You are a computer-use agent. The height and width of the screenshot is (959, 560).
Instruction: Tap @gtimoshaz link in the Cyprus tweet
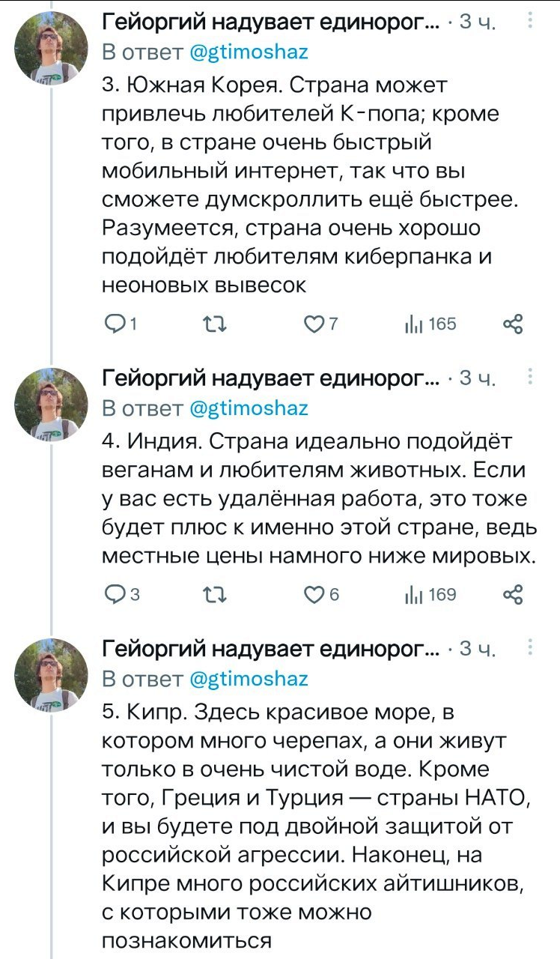pos(248,679)
